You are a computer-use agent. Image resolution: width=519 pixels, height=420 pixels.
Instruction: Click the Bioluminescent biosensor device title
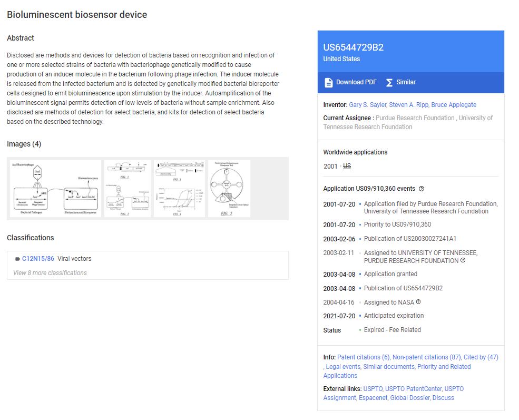(x=77, y=15)
